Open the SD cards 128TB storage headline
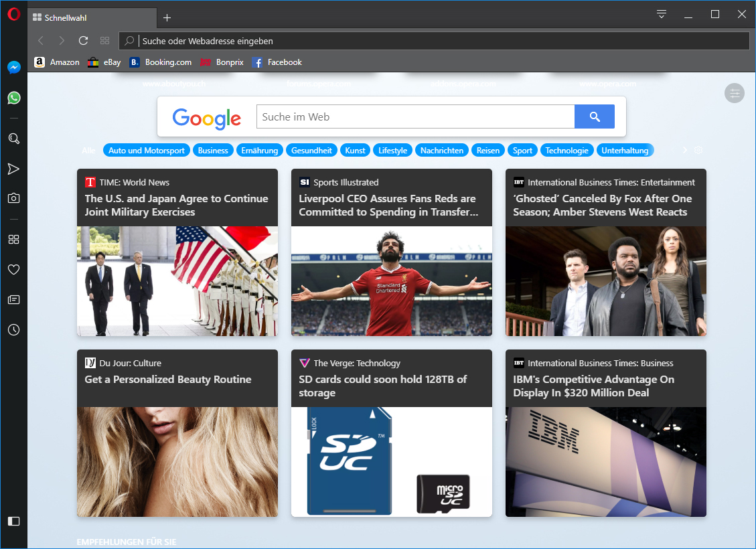756x549 pixels. [x=383, y=386]
